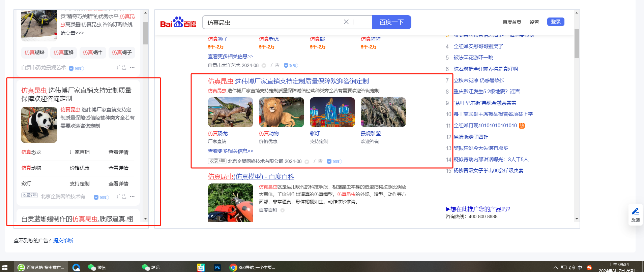The width and height of the screenshot is (644, 272).
Task: Clear the search box with the X icon
Action: pyautogui.click(x=346, y=22)
